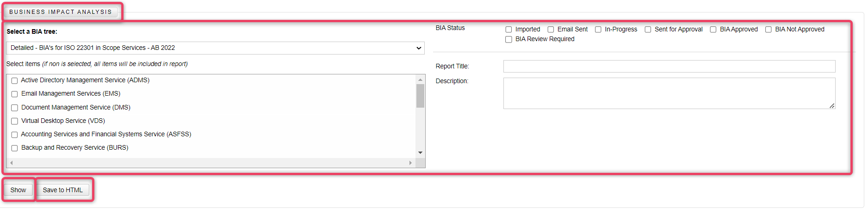Image resolution: width=868 pixels, height=213 pixels.
Task: Tick the Sent for Approval checkbox
Action: click(648, 30)
